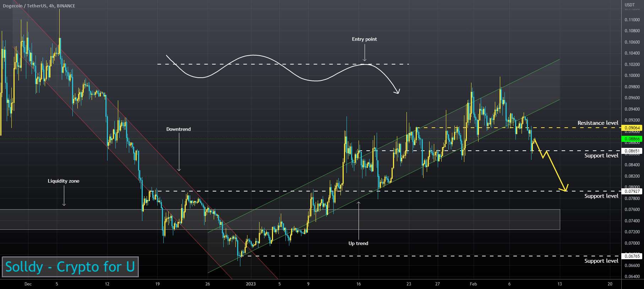The width and height of the screenshot is (644, 289).
Task: Click Support level label under 0.08651 line
Action: [x=601, y=156]
